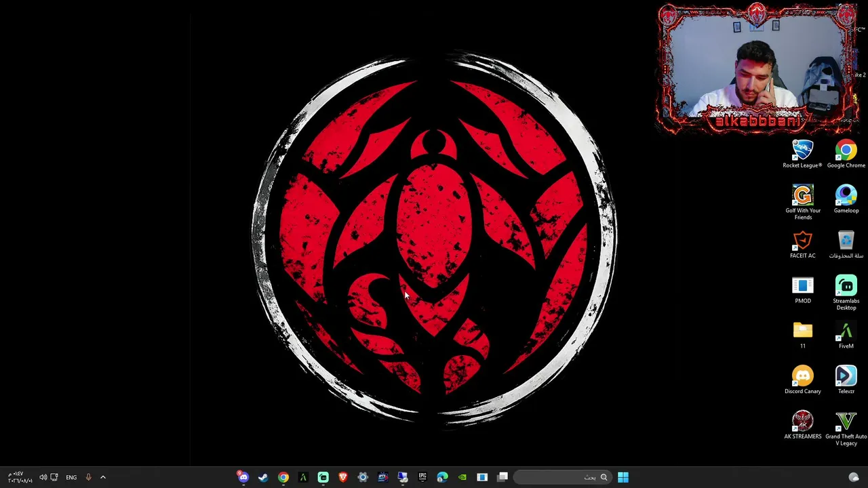Screen dimensions: 868x488
Task: Select the folder named 11
Action: 802,335
